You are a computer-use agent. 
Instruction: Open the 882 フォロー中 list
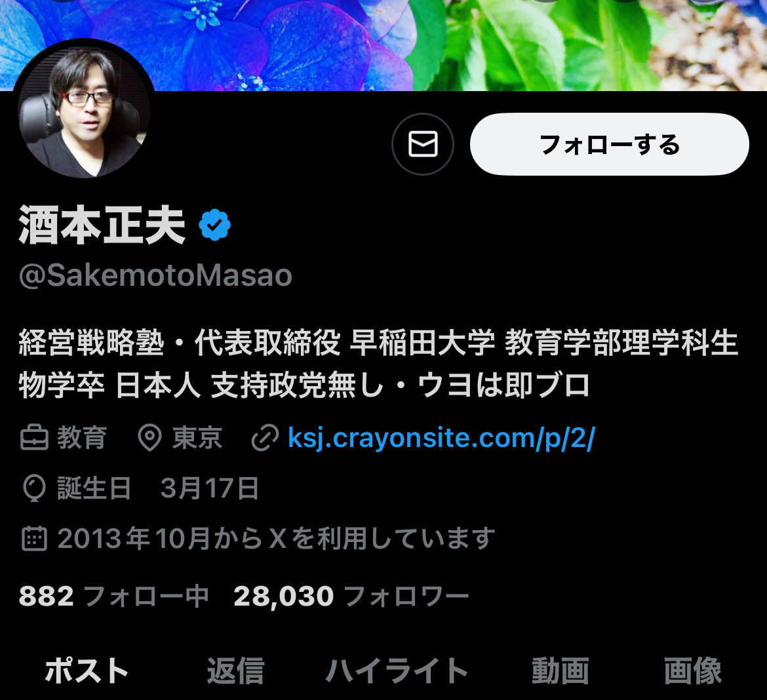click(x=114, y=596)
